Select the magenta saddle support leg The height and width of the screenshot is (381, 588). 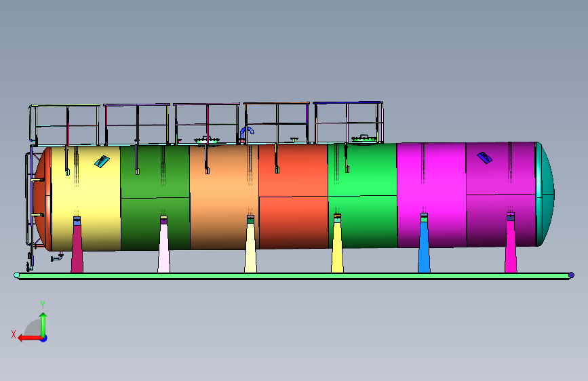click(x=511, y=246)
